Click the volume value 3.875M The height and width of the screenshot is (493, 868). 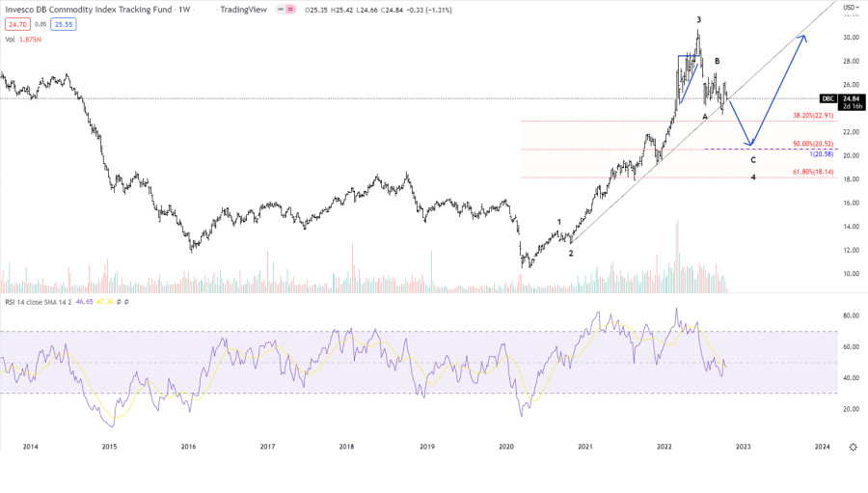click(x=31, y=40)
